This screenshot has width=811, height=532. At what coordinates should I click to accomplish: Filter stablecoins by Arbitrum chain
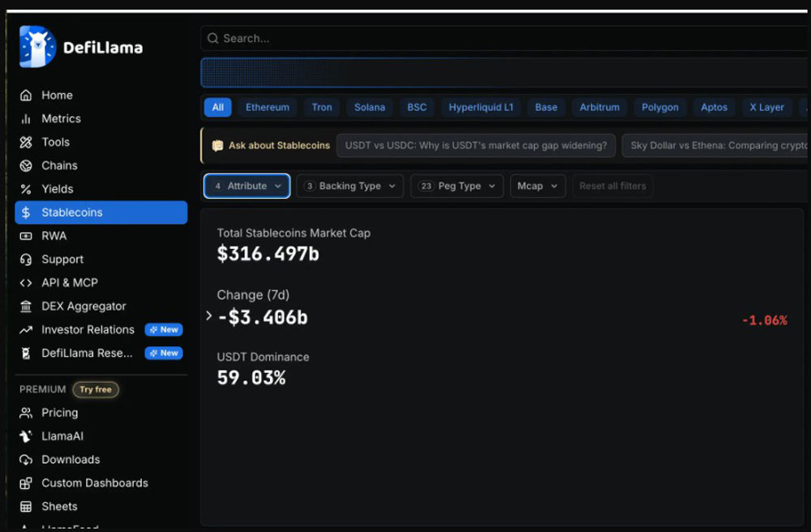coord(599,108)
